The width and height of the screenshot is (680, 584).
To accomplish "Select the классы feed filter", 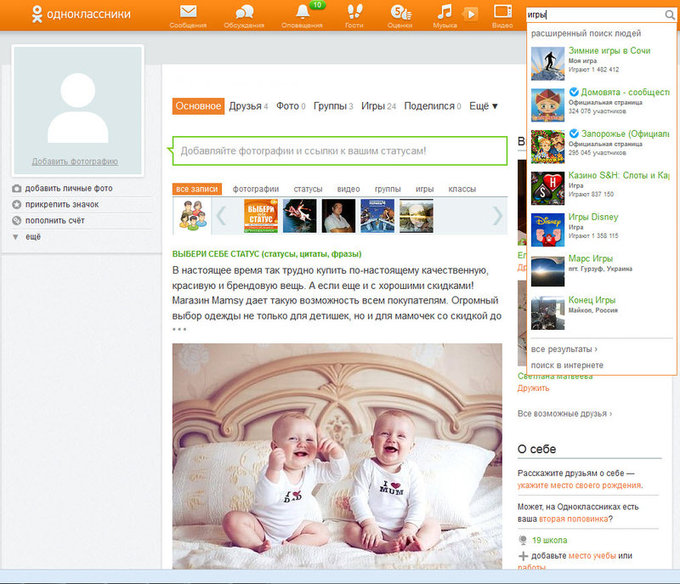I will [x=462, y=189].
